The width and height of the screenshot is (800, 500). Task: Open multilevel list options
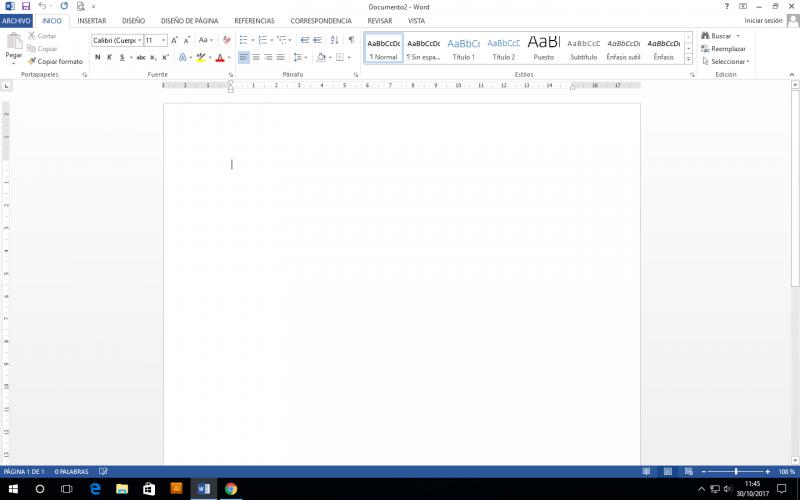click(282, 40)
